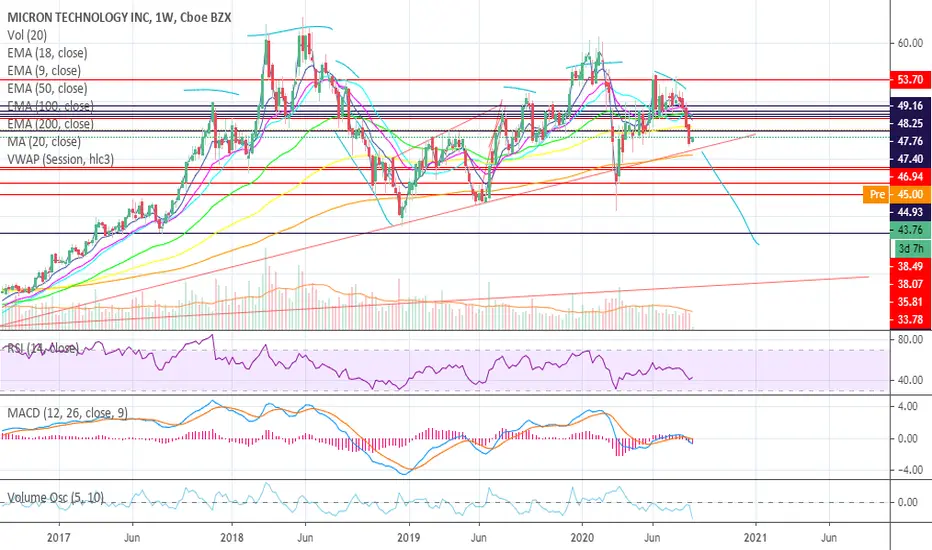
Task: Click the RSI 40.00 scale value
Action: (910, 380)
